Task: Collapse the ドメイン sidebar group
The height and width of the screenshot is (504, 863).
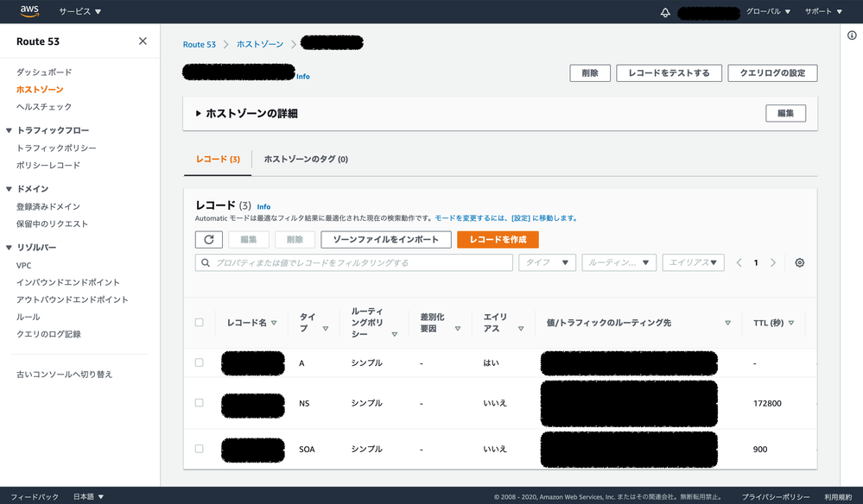Action: (9, 189)
